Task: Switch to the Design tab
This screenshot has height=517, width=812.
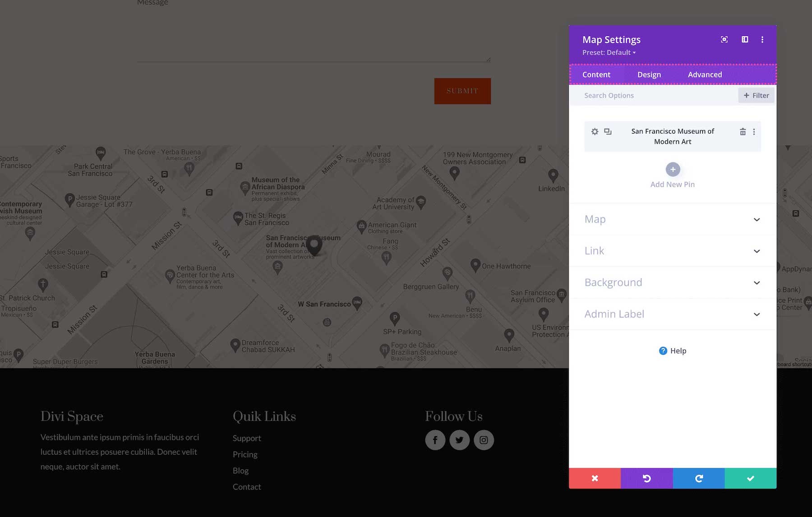Action: pyautogui.click(x=649, y=74)
